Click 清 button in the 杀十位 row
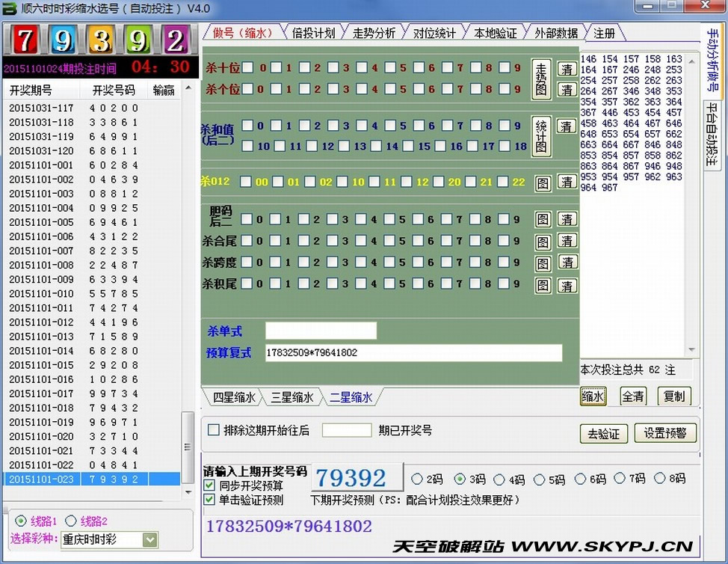Viewport: 728px width, 564px height. (567, 69)
